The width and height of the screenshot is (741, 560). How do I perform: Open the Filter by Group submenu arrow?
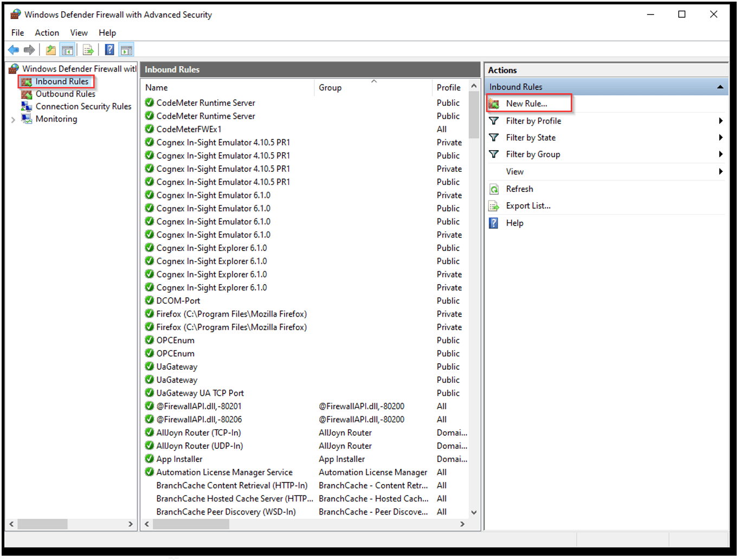pyautogui.click(x=720, y=155)
